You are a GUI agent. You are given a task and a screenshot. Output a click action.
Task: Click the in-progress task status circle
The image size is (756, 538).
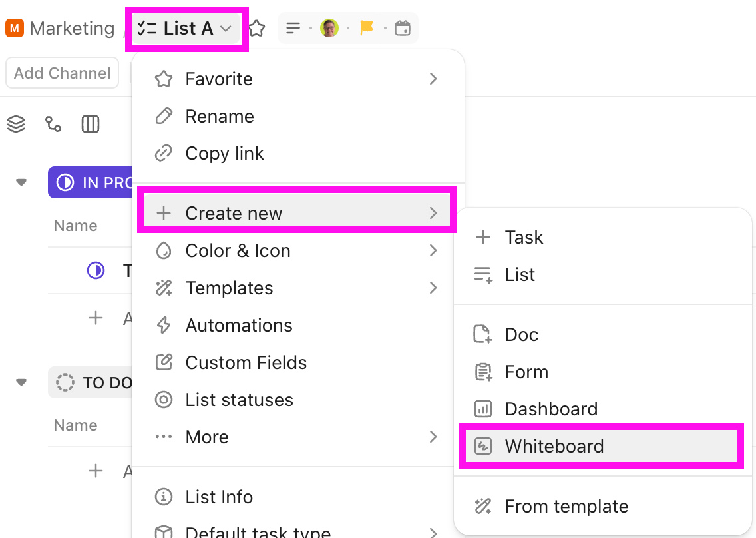96,270
